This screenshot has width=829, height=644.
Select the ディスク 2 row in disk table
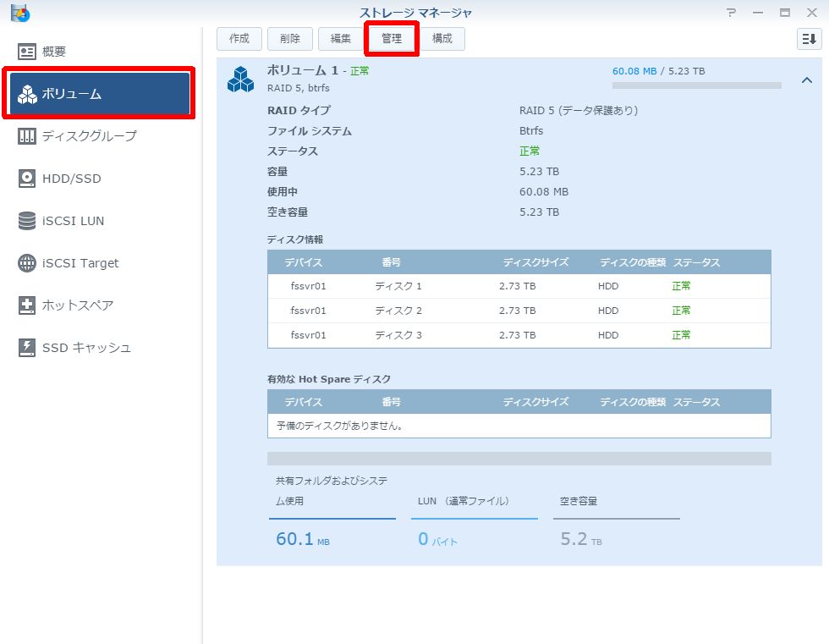point(519,311)
